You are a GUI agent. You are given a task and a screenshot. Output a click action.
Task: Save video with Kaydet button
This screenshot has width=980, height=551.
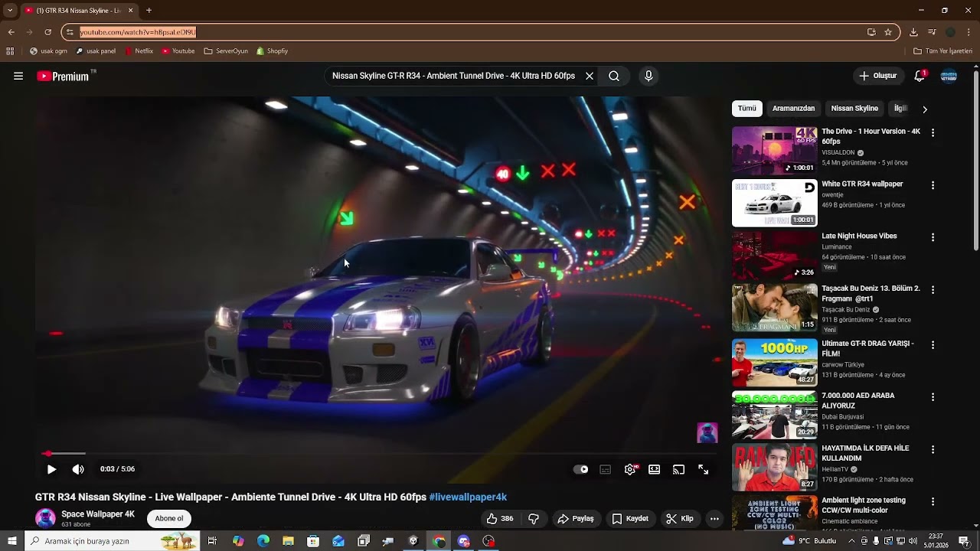tap(630, 518)
